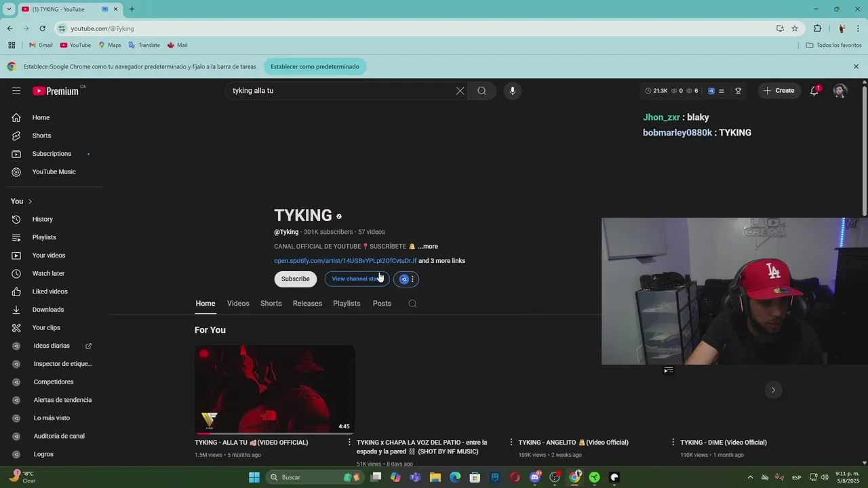868x488 pixels.
Task: Switch to Posts tab
Action: tap(382, 304)
